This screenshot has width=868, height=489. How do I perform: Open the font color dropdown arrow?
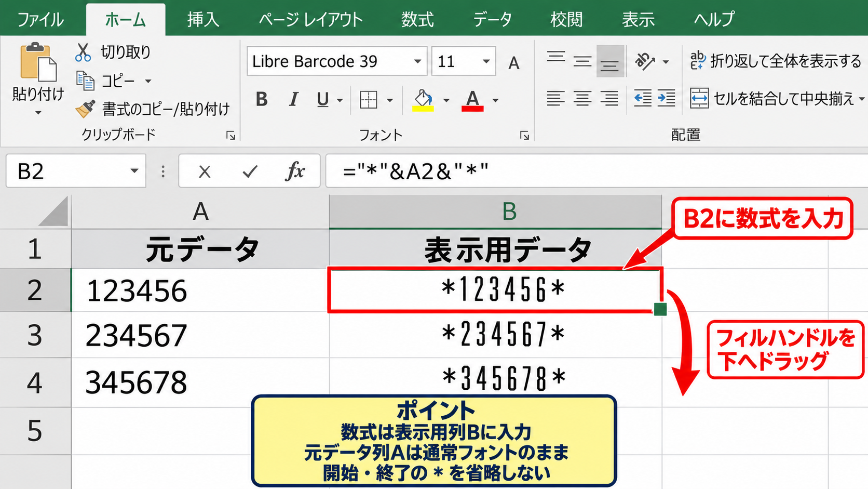495,100
